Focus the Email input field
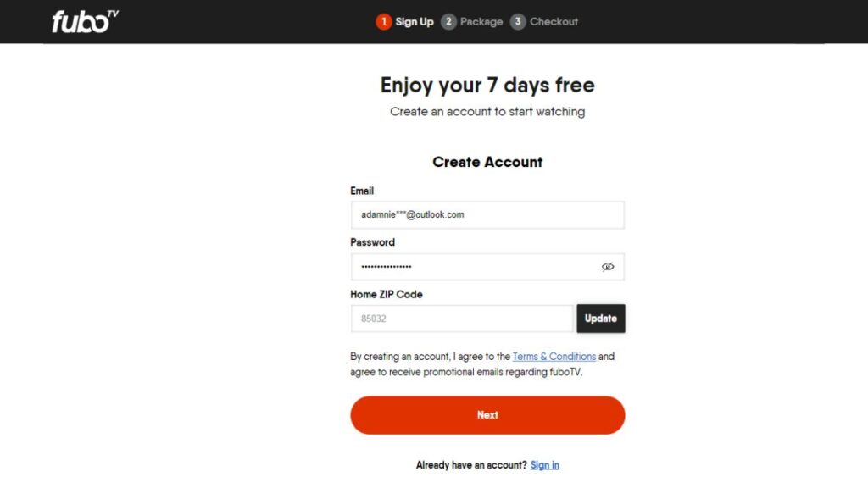The image size is (868, 488). pyautogui.click(x=487, y=215)
